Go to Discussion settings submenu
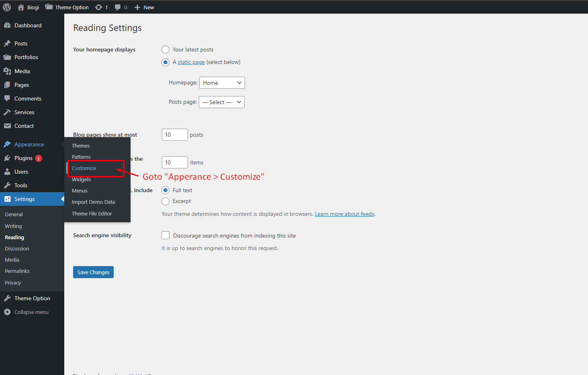This screenshot has width=588, height=375. pos(17,248)
